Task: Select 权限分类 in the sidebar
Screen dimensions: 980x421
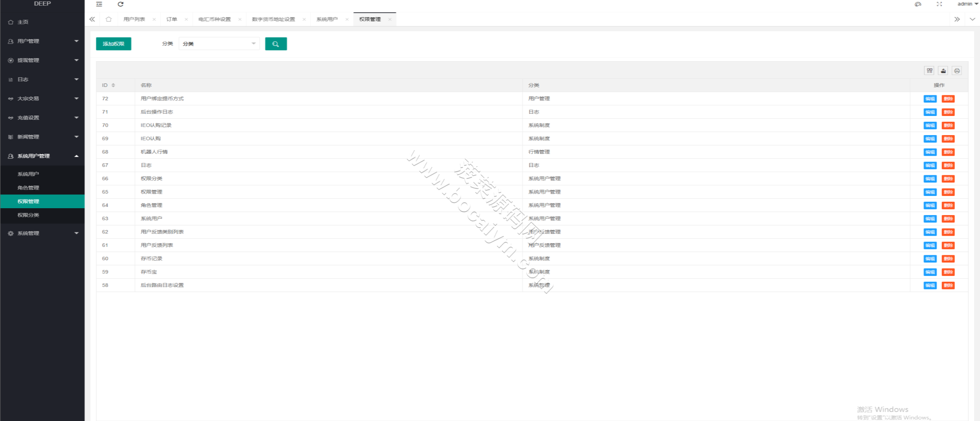Action: [x=42, y=215]
